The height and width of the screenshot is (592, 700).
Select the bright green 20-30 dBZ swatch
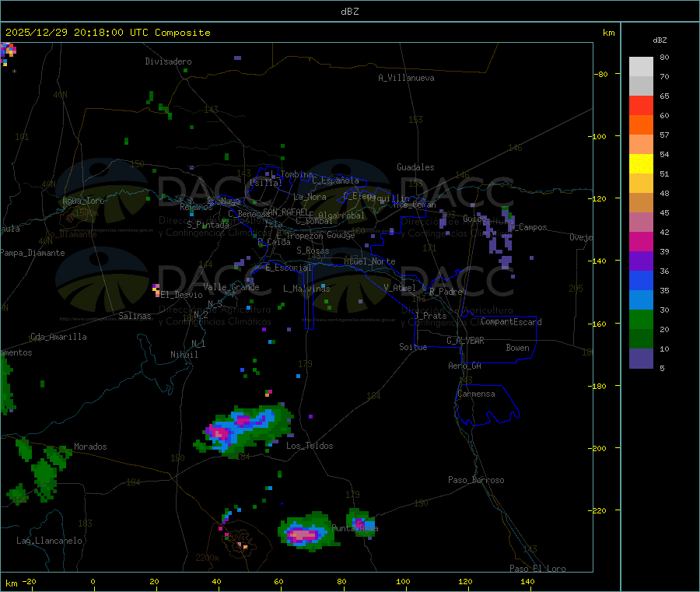click(641, 319)
